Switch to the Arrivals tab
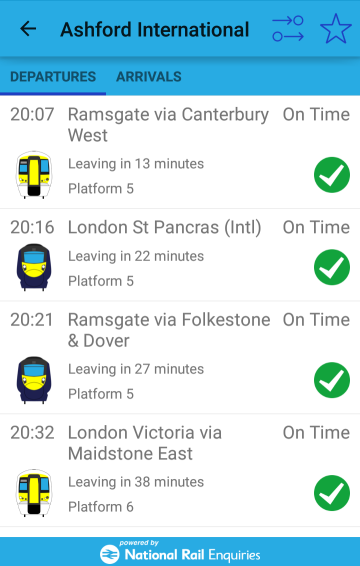Image resolution: width=360 pixels, height=566 pixels. (x=149, y=77)
